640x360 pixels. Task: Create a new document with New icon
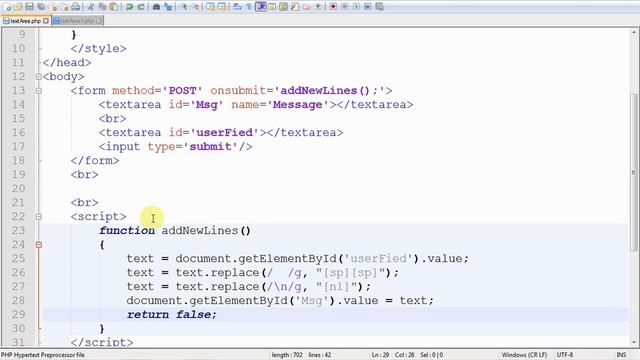pyautogui.click(x=7, y=7)
